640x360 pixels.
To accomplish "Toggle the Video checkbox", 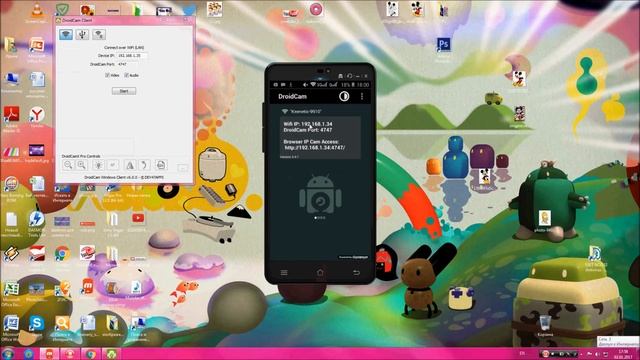I will (x=107, y=75).
